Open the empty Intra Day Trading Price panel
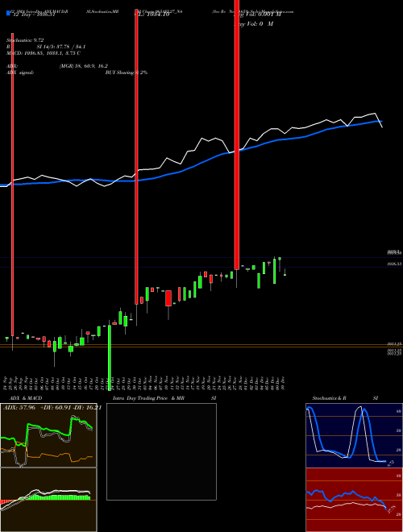Image resolution: width=403 pixels, height=532 pixels. coord(161,451)
